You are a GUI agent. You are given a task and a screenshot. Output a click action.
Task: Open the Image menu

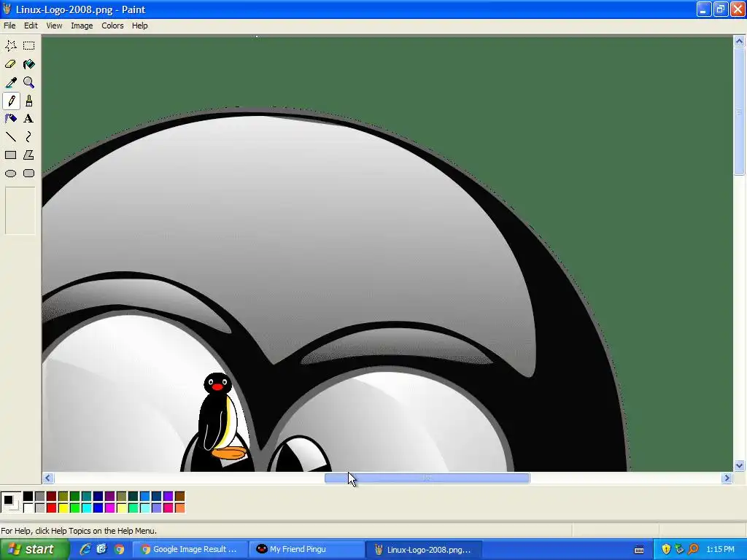82,26
